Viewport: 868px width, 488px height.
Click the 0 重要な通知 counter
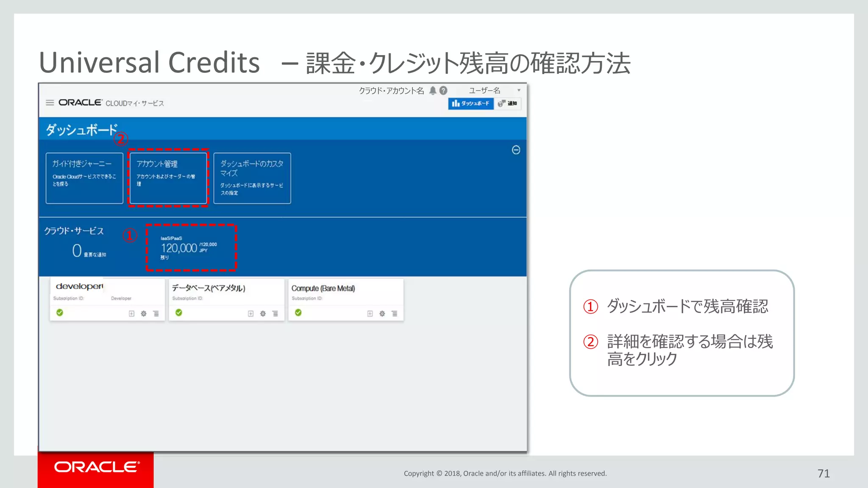tap(89, 250)
